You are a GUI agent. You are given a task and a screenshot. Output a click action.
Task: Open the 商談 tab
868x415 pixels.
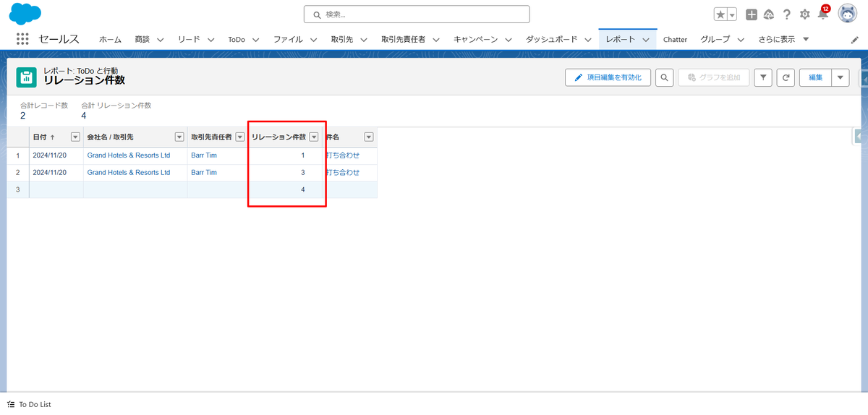[142, 39]
